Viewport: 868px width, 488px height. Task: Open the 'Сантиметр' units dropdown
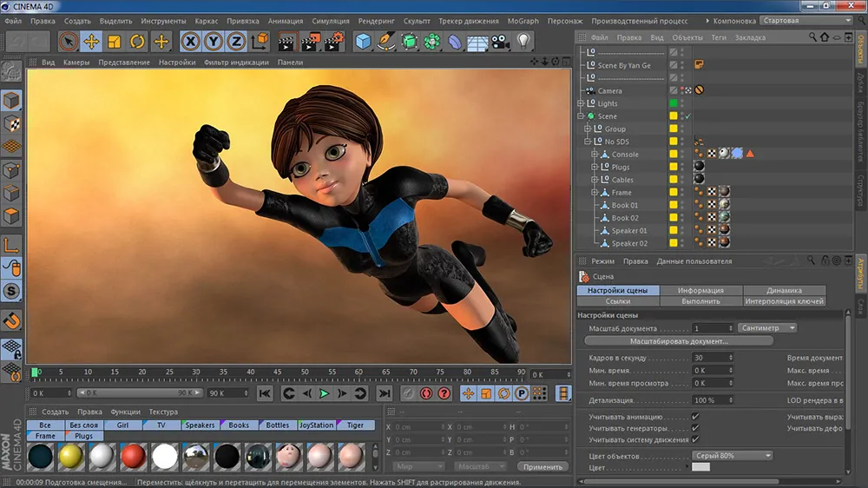coord(767,328)
